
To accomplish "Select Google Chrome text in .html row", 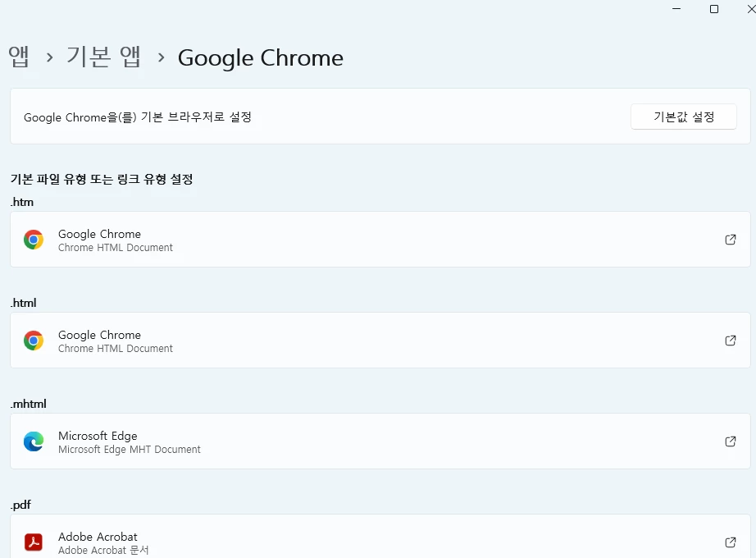I will tap(99, 335).
